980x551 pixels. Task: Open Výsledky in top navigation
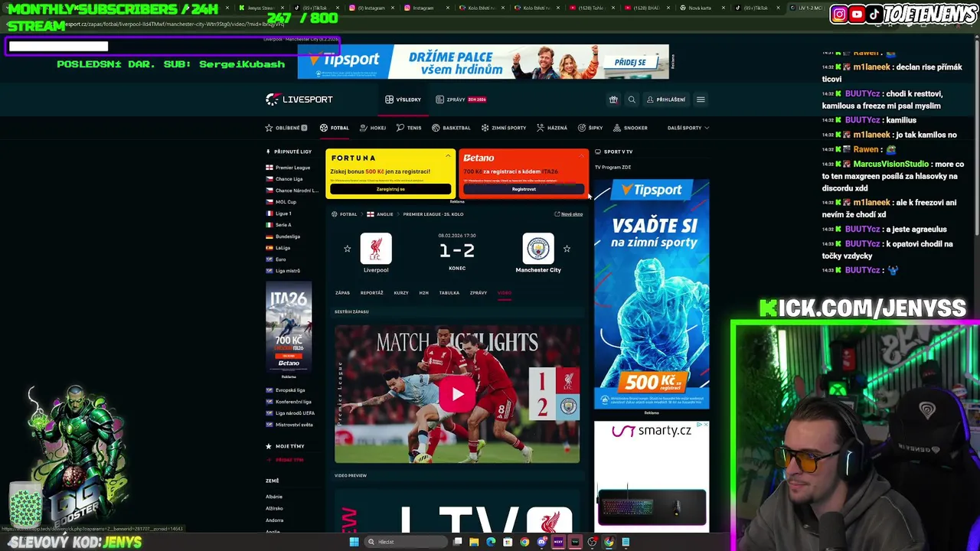pyautogui.click(x=403, y=99)
